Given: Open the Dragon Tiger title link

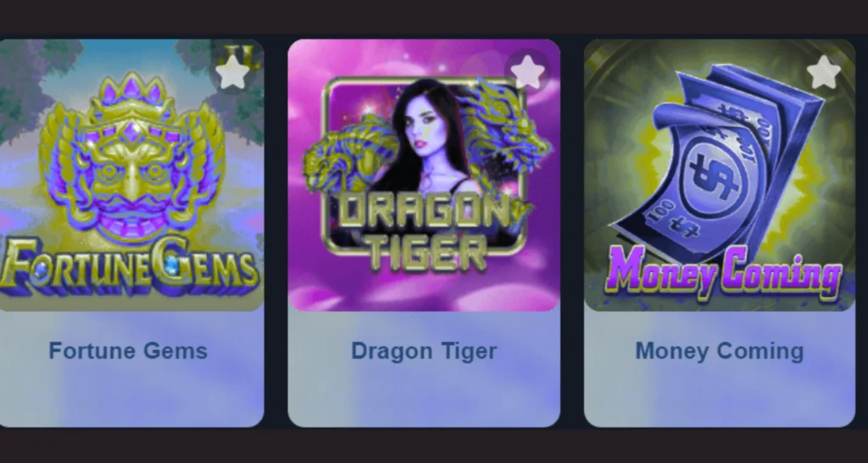Looking at the screenshot, I should coord(424,351).
